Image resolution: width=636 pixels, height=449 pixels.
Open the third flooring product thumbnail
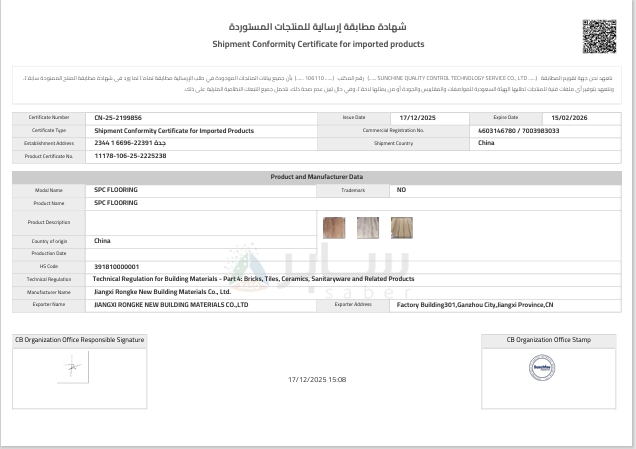pyautogui.click(x=401, y=227)
